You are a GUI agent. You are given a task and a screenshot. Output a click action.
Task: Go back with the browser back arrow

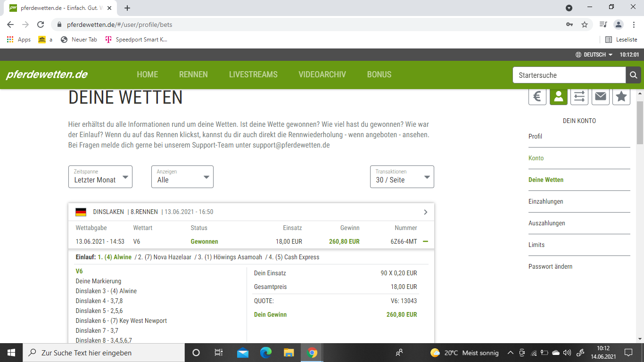pyautogui.click(x=10, y=25)
